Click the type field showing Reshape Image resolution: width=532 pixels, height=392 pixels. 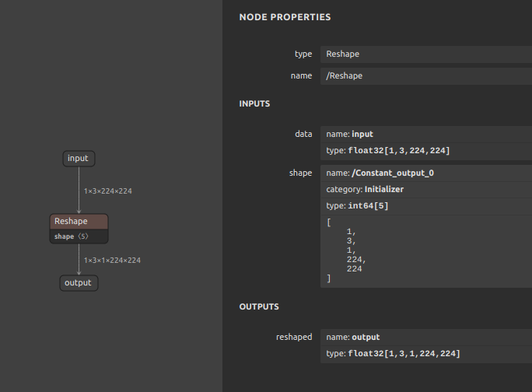click(426, 54)
